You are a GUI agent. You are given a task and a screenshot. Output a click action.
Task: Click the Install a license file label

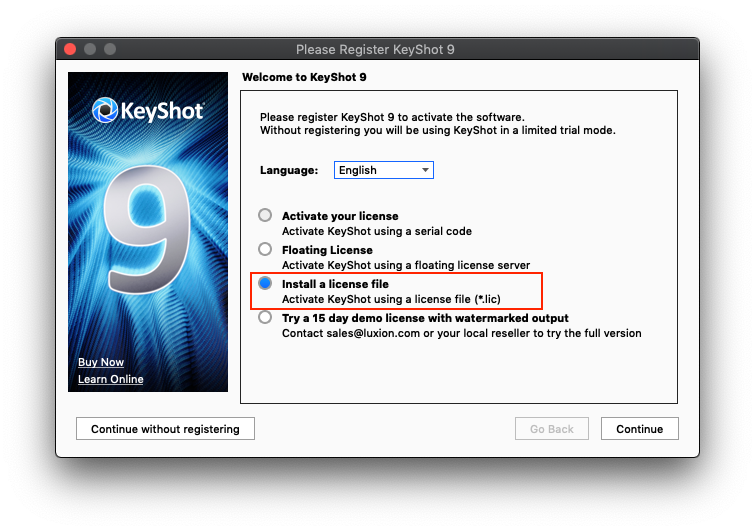click(335, 284)
